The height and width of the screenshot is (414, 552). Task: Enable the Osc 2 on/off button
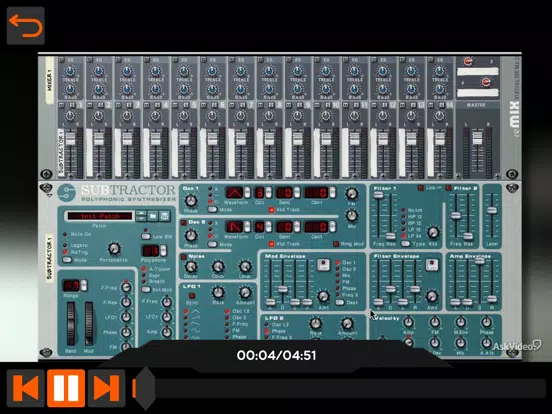[184, 223]
